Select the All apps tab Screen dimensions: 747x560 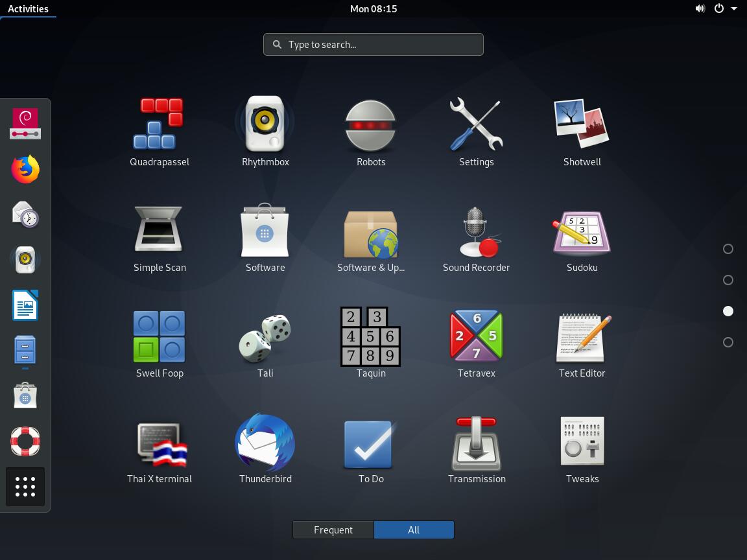(414, 530)
